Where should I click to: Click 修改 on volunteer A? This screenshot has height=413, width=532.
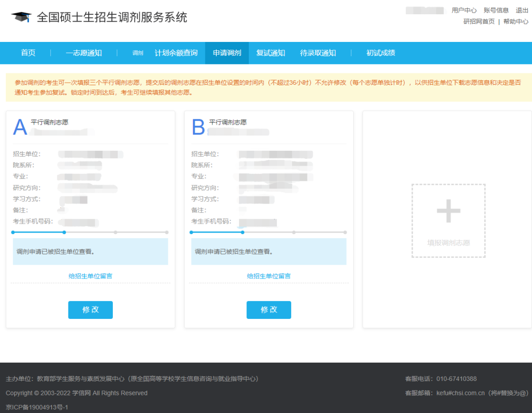tap(90, 310)
